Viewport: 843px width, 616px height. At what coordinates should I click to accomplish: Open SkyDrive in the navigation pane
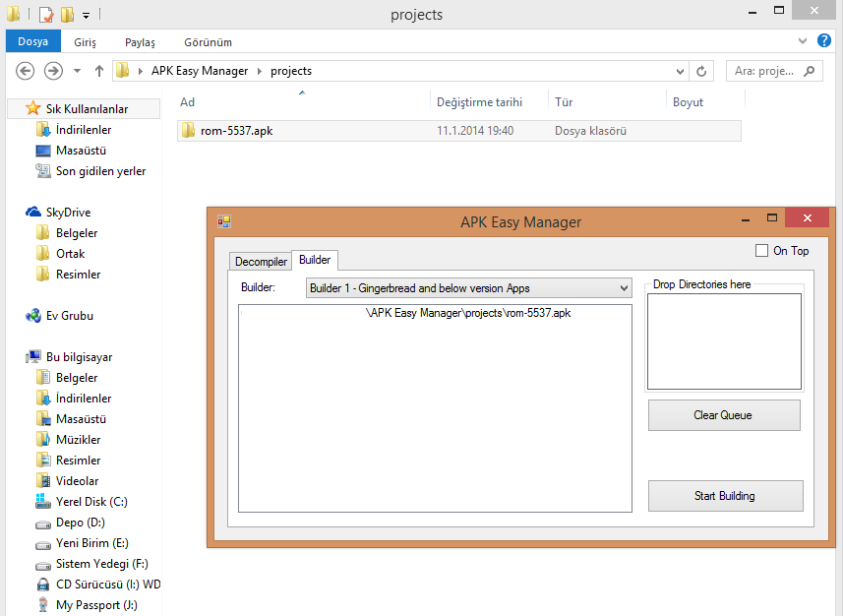point(67,213)
